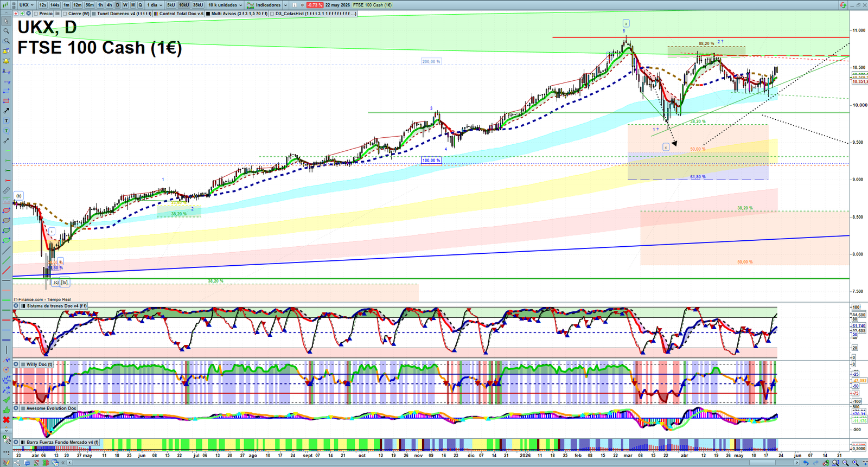Select the 56m timeframe button
This screenshot has width=868, height=467.
(90, 5)
